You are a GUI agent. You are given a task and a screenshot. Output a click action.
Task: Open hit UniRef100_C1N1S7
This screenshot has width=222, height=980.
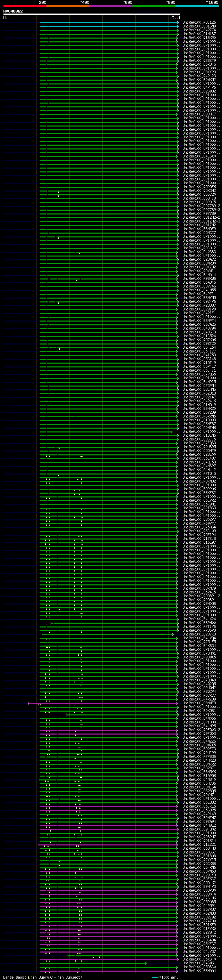pyautogui.click(x=199, y=34)
